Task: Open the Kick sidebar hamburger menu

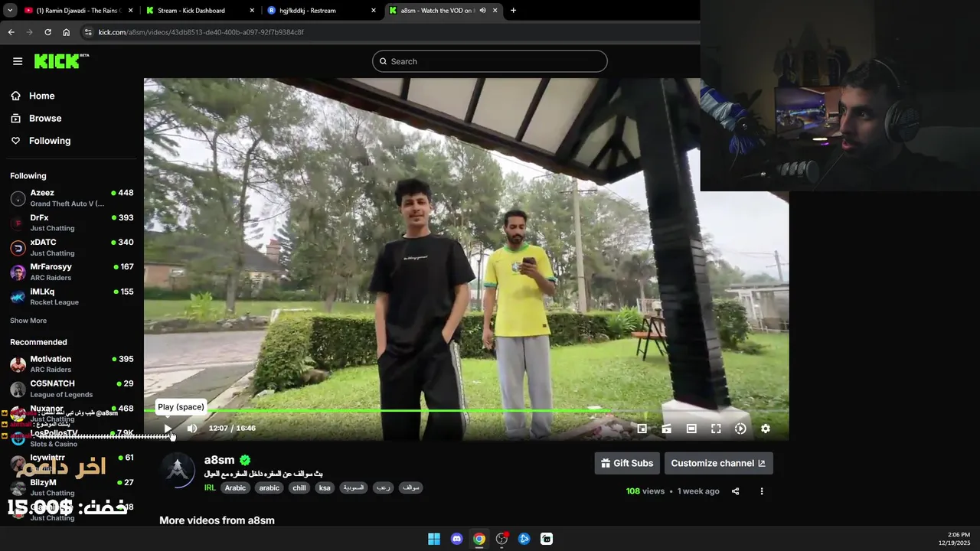Action: (18, 61)
